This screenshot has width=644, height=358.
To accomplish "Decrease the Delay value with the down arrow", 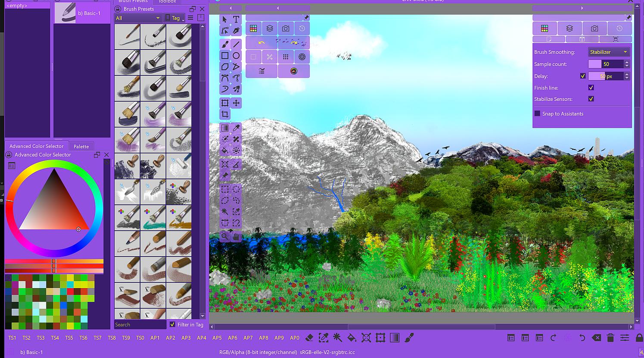I will (627, 78).
